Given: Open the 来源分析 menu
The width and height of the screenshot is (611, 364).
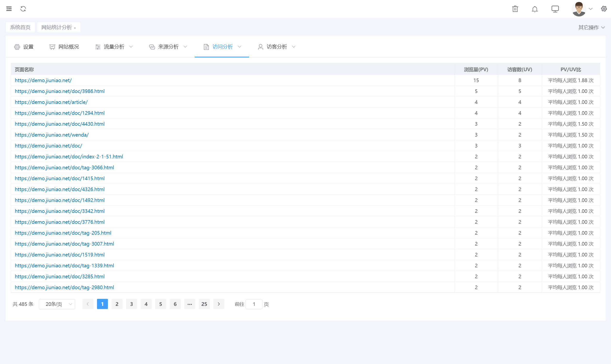Looking at the screenshot, I should click(168, 46).
